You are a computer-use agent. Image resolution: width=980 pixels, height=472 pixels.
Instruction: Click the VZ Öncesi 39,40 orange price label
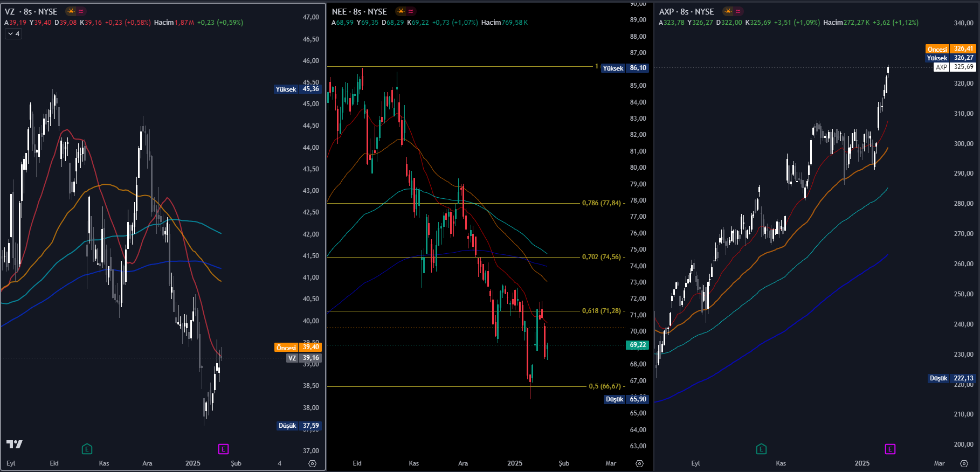(298, 348)
